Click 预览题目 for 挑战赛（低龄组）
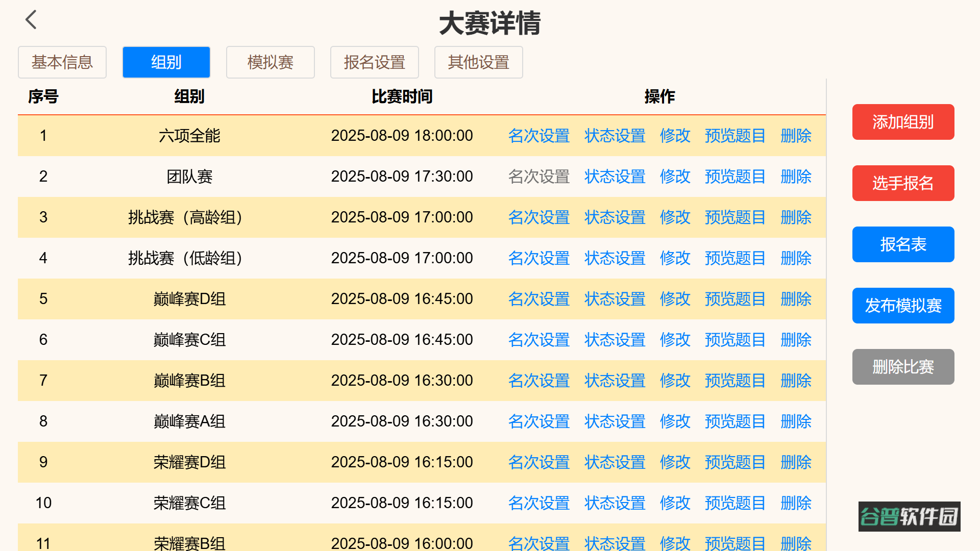980x551 pixels. point(735,258)
